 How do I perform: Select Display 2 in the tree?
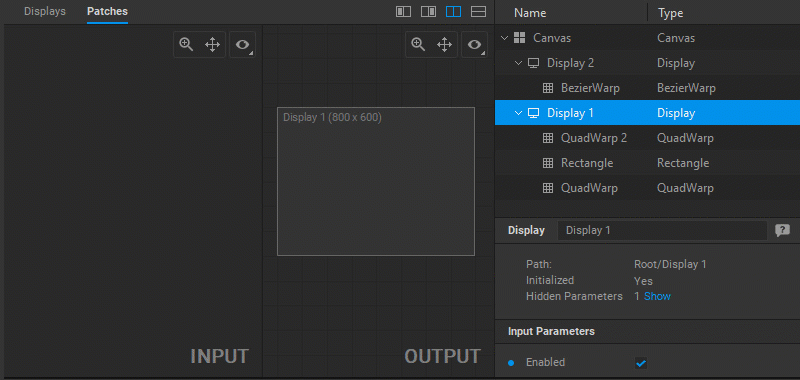click(570, 63)
